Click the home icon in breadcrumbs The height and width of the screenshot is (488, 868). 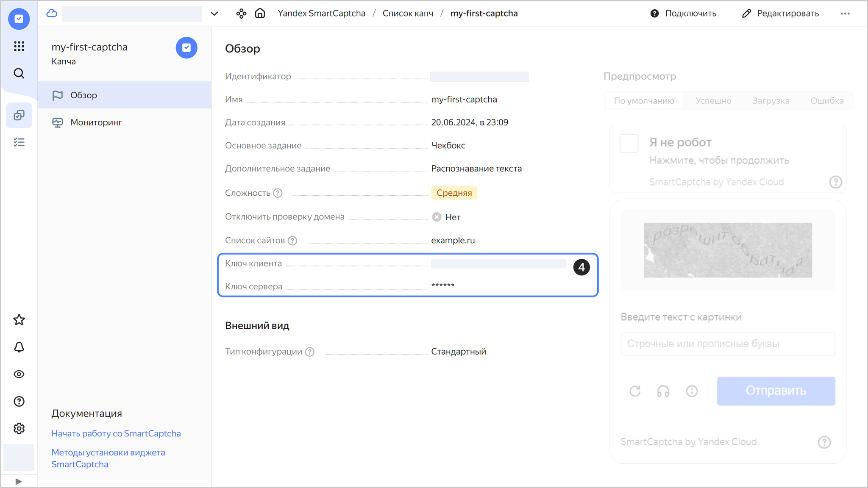[x=260, y=14]
